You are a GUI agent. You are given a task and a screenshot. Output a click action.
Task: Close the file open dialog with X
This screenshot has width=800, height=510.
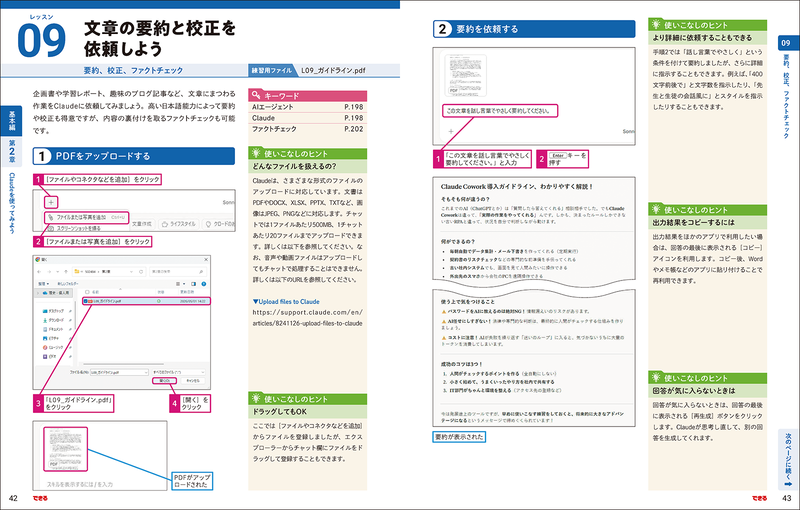pyautogui.click(x=206, y=260)
